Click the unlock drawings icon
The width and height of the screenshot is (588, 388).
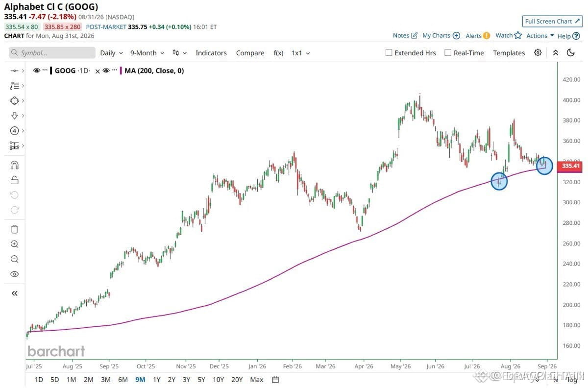pos(14,180)
